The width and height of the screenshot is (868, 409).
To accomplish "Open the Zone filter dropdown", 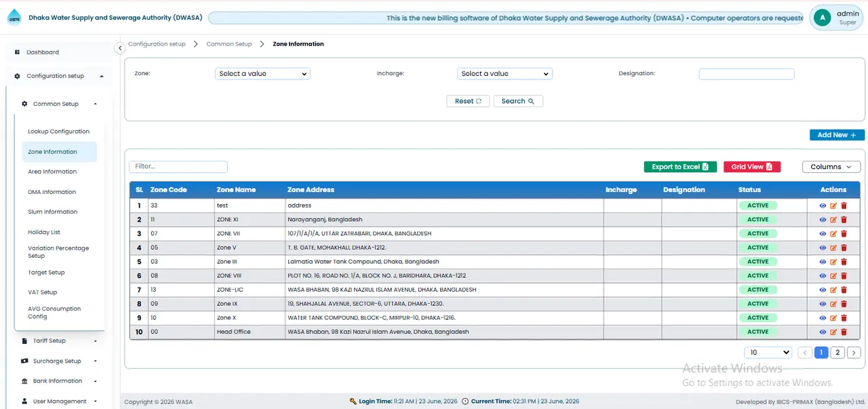I will point(262,74).
